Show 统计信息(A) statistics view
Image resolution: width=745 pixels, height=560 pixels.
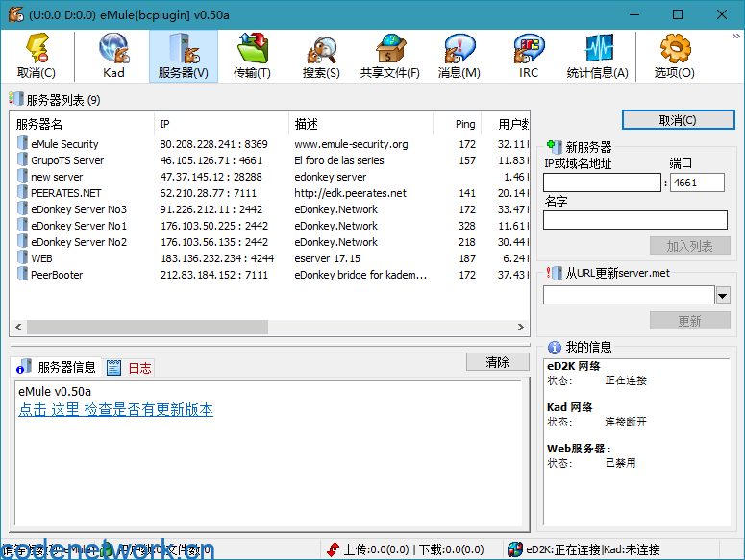click(597, 56)
